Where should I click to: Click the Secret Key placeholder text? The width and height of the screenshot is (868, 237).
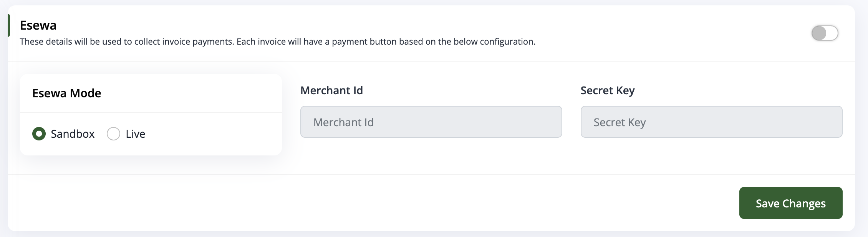click(x=620, y=122)
